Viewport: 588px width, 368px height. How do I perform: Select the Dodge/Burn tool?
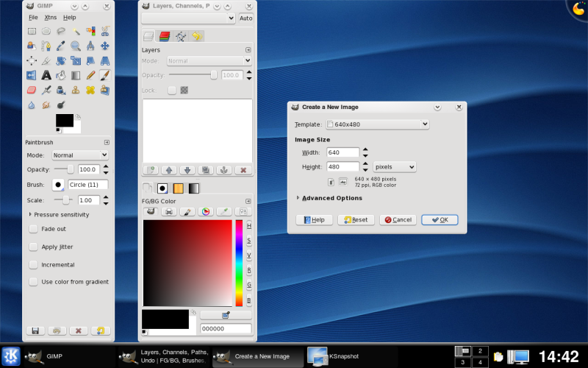(61, 105)
